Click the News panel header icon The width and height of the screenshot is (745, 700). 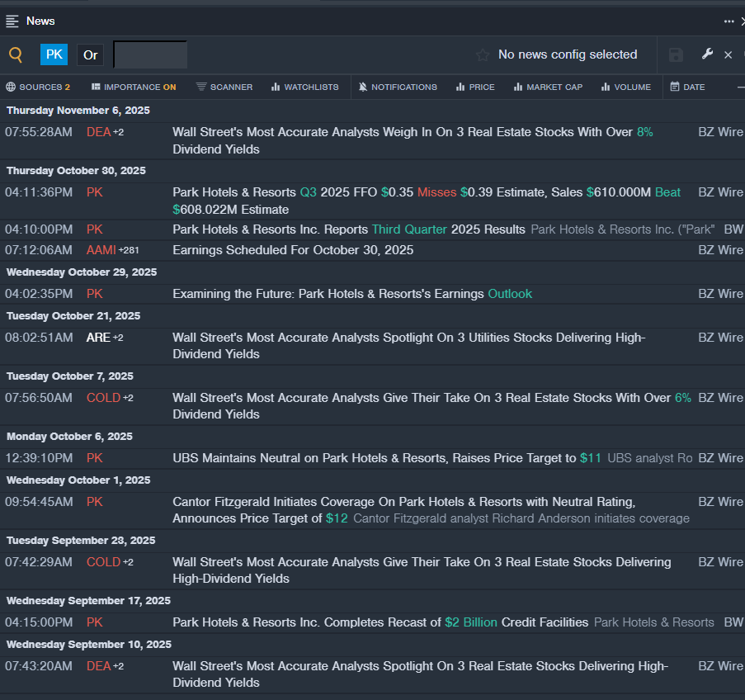coord(12,21)
